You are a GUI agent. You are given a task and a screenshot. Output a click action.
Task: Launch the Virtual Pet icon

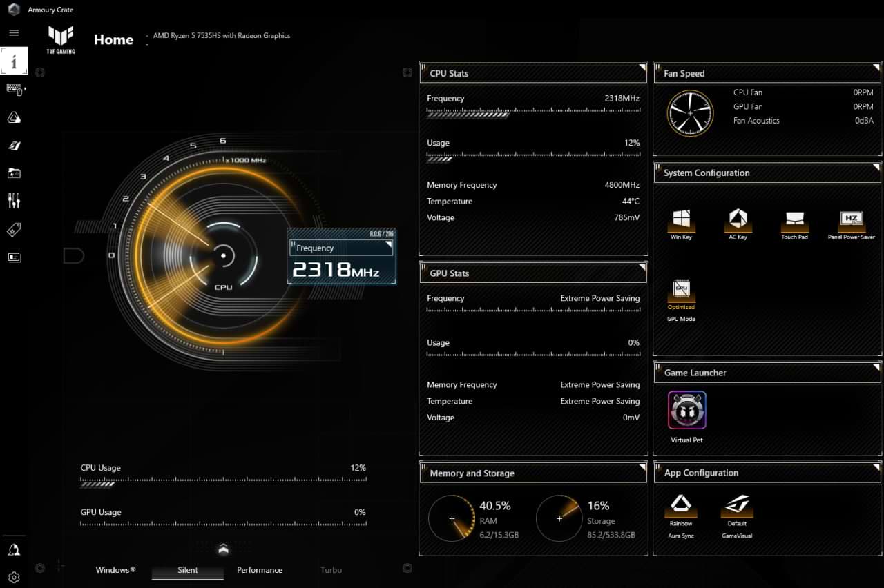pos(686,410)
